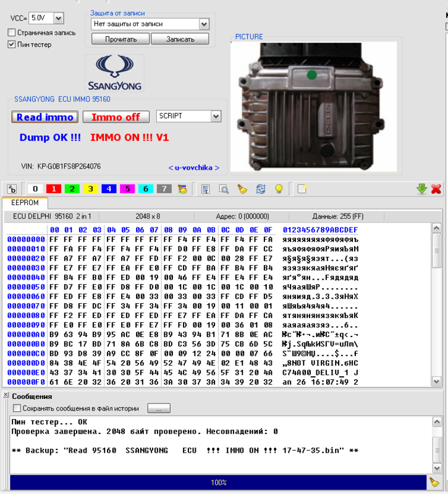Click the broom clear-buffer icon in toolbar
The width and height of the screenshot is (448, 494).
tap(242, 189)
